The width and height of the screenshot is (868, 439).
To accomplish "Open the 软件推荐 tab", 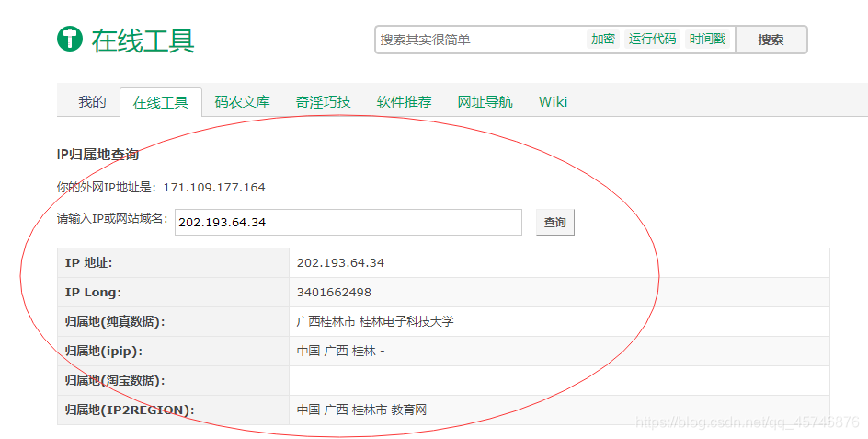I will (404, 102).
